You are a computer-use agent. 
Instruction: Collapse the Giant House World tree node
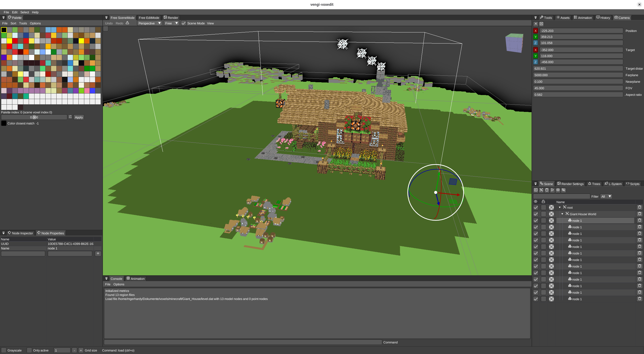[562, 214]
